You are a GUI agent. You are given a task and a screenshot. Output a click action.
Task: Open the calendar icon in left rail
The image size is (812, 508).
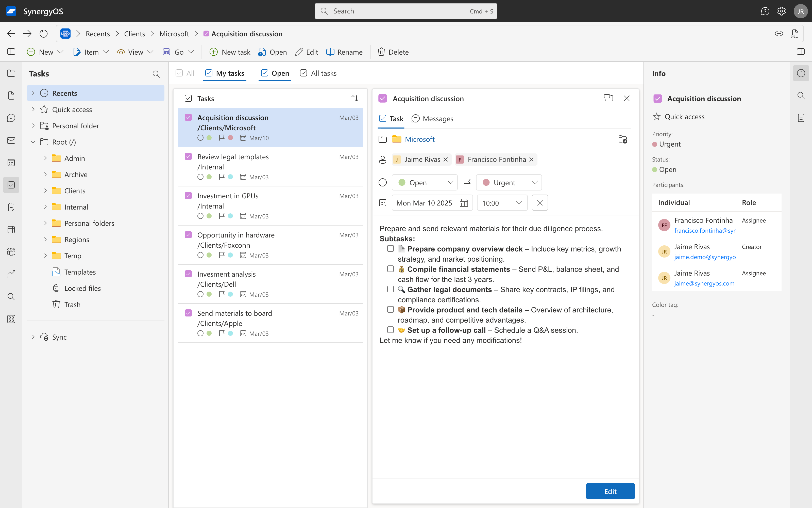point(11,163)
